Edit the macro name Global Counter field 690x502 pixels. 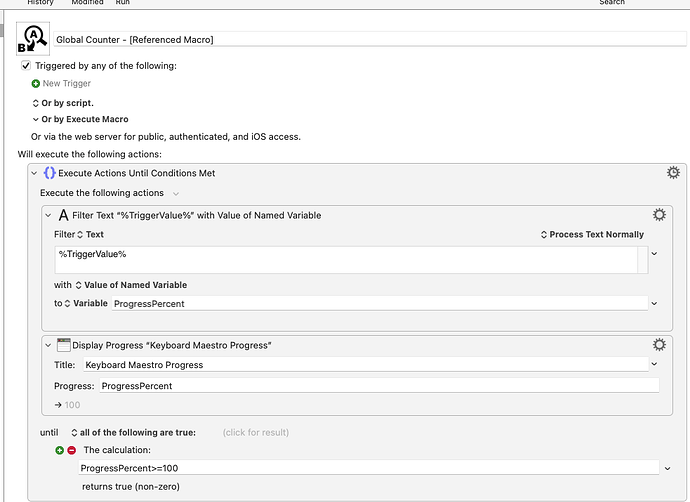[370, 40]
